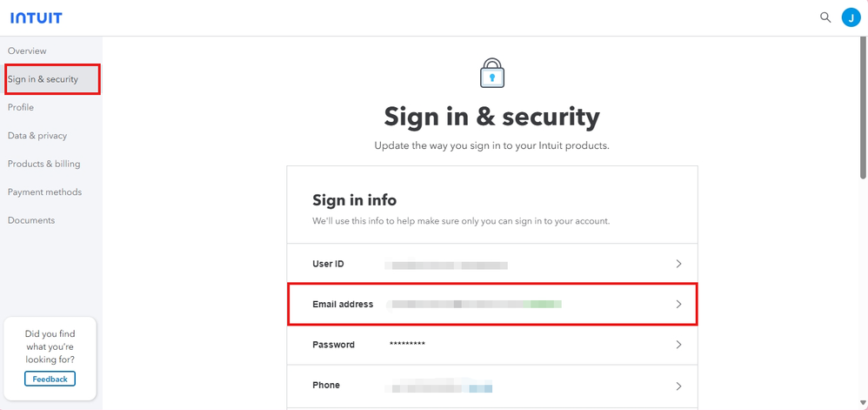Select Payment methods in sidebar
This screenshot has height=410, width=868.
click(44, 192)
